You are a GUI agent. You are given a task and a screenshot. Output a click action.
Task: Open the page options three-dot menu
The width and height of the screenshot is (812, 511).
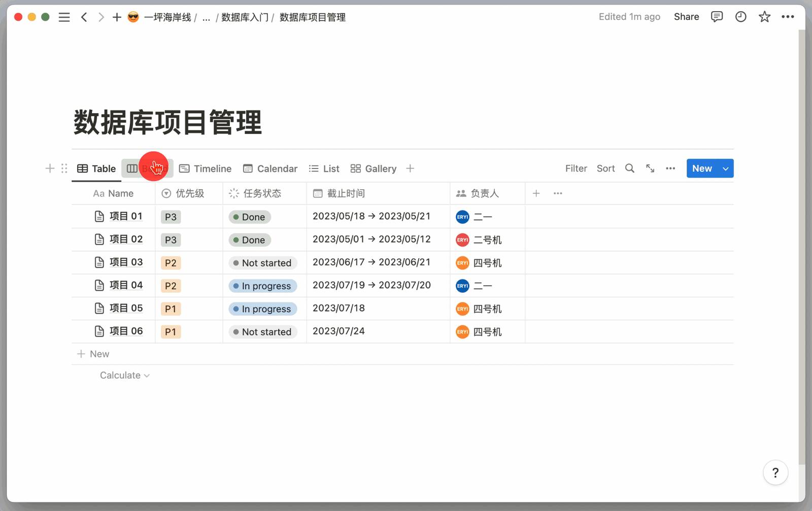788,17
